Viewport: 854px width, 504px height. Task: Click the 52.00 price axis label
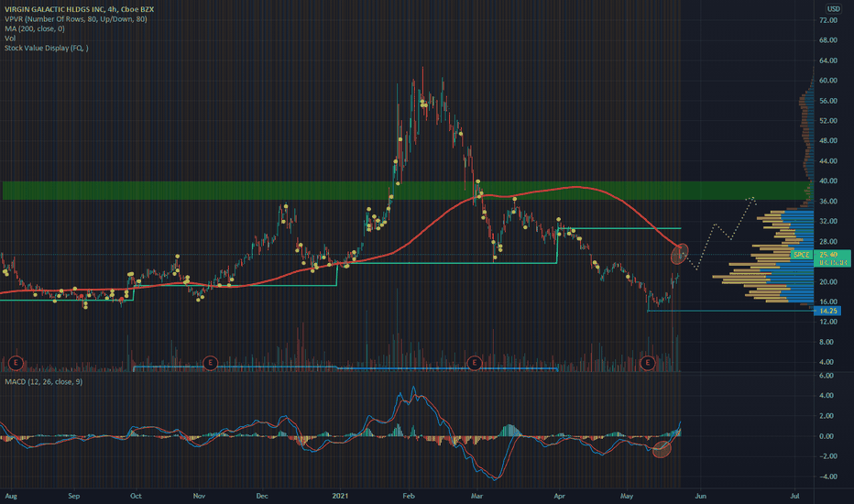click(827, 121)
